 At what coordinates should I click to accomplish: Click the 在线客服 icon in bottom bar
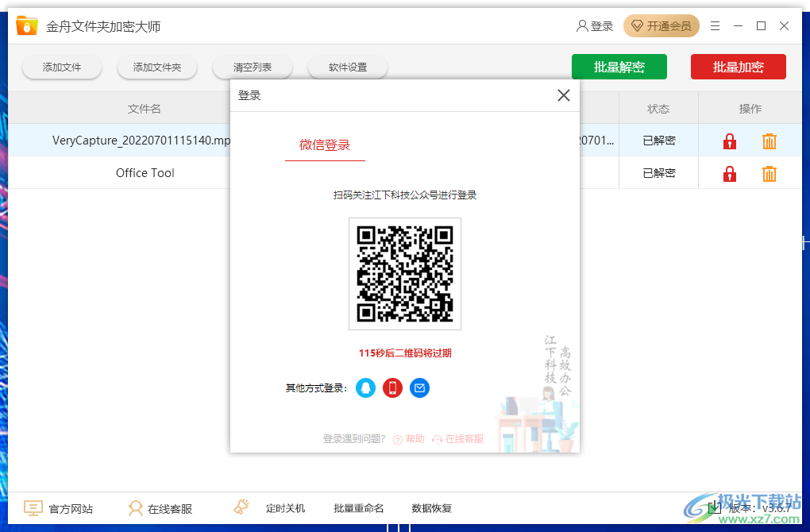click(x=135, y=507)
